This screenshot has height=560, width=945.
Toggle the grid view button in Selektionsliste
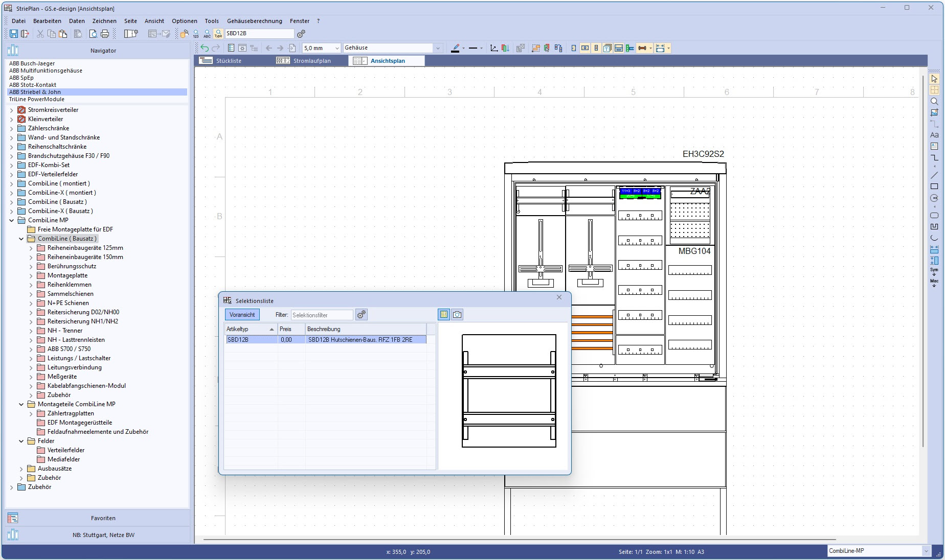click(x=444, y=315)
